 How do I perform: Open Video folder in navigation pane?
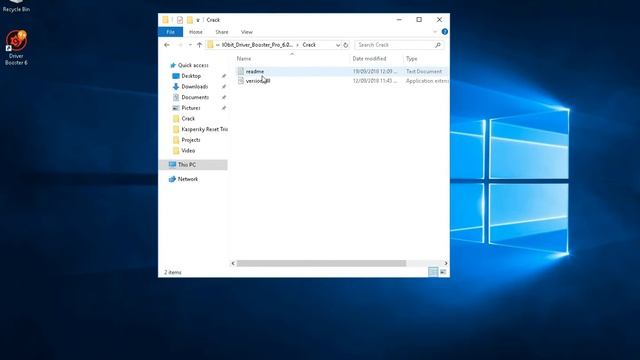coord(188,151)
